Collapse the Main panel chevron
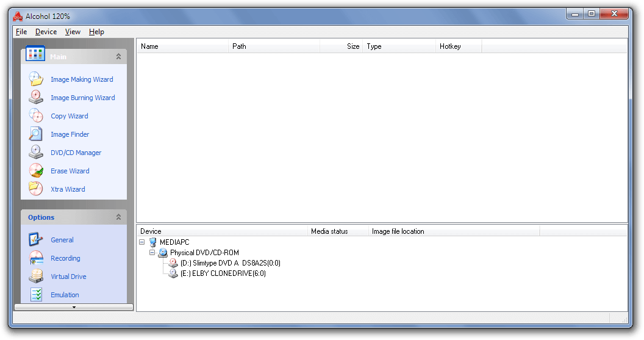Viewport: 644px width, 340px height. (118, 56)
